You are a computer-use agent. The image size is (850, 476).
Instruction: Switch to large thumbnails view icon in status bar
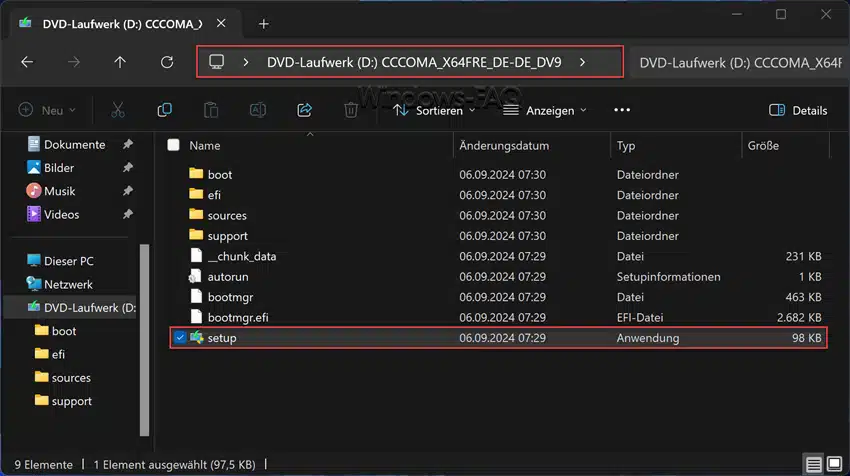834,464
